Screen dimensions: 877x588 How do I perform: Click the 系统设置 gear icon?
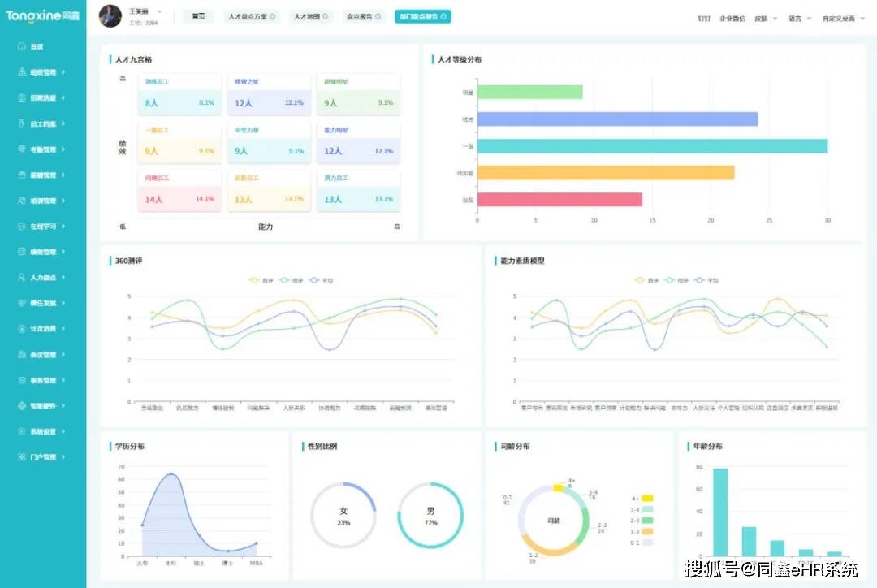(x=22, y=431)
